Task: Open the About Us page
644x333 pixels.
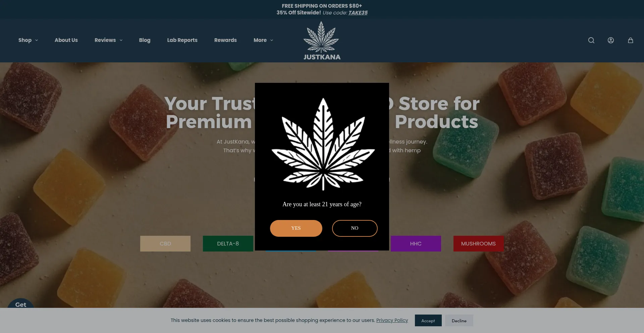Action: (66, 40)
